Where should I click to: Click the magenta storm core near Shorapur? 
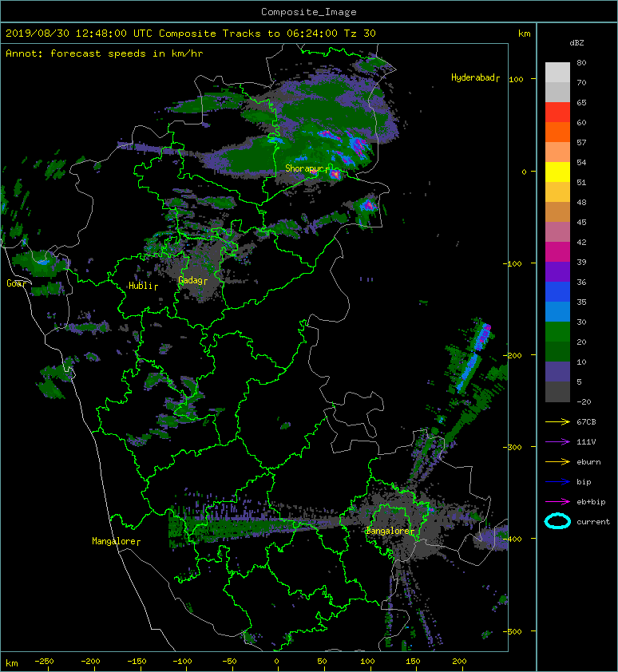tap(335, 173)
